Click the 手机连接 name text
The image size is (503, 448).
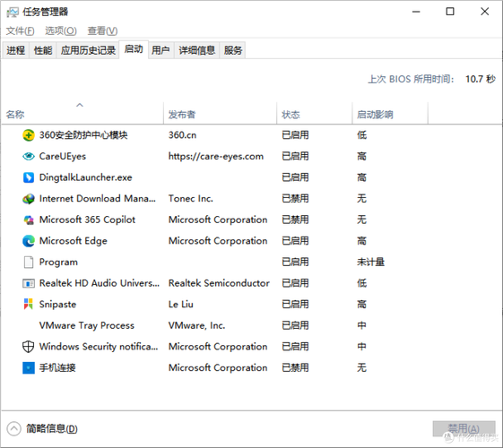57,367
